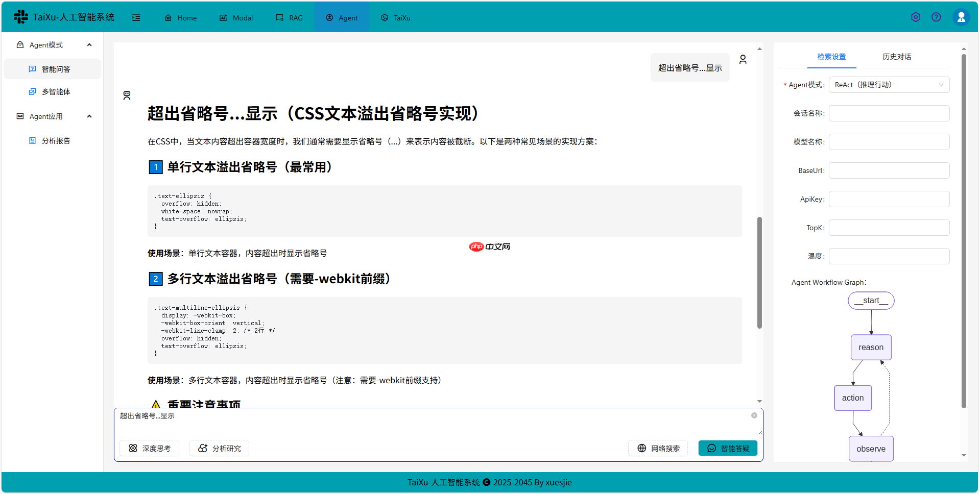Screen dimensions: 980x494
Task: Enable 深度思考 mode
Action: point(149,448)
